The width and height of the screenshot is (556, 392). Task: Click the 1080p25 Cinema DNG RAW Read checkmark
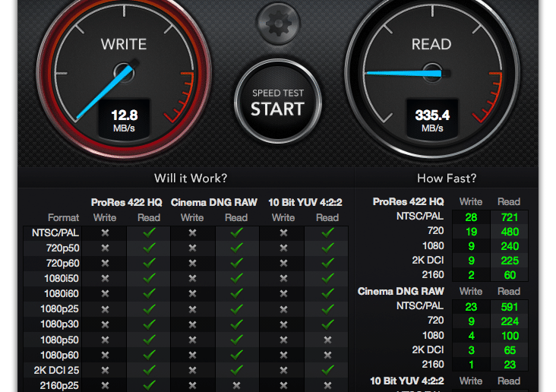pos(236,309)
